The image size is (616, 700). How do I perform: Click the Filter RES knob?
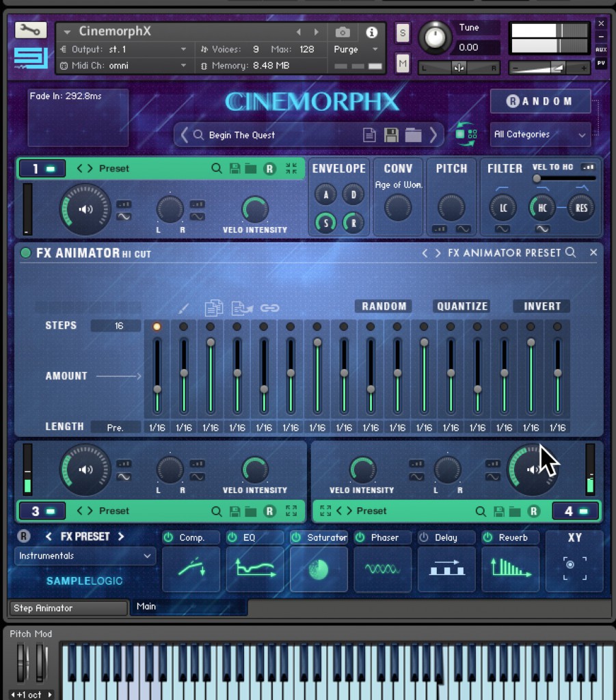[581, 208]
